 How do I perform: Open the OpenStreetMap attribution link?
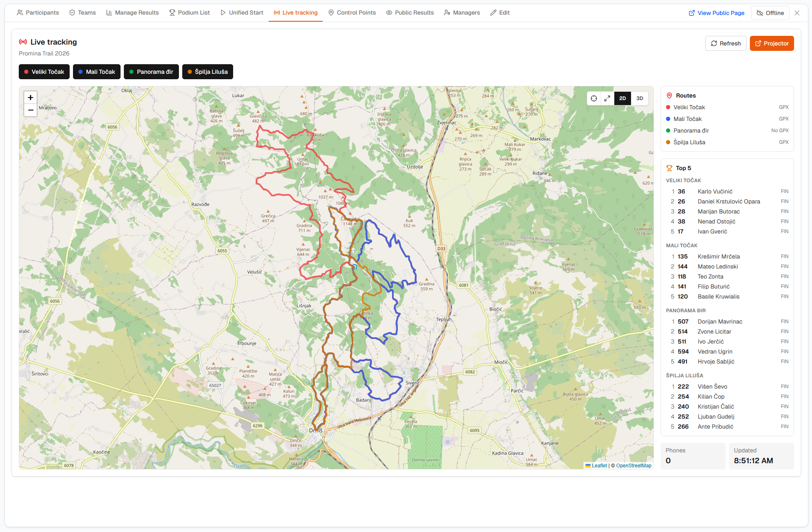[x=634, y=466]
